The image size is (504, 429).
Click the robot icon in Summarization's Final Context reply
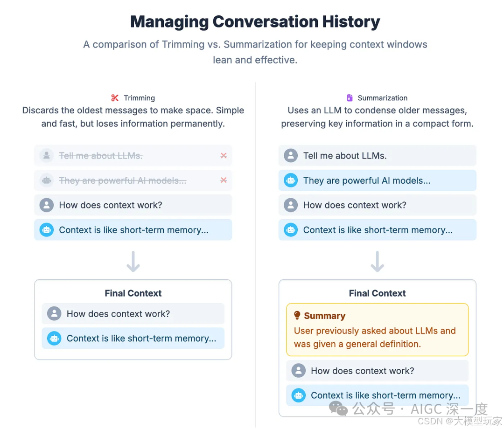coord(299,395)
